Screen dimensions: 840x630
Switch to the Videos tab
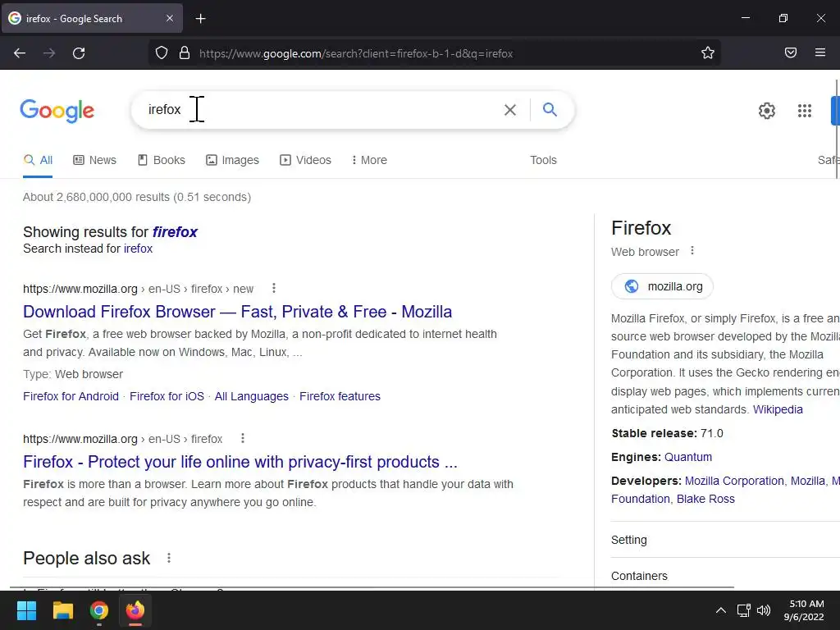305,160
